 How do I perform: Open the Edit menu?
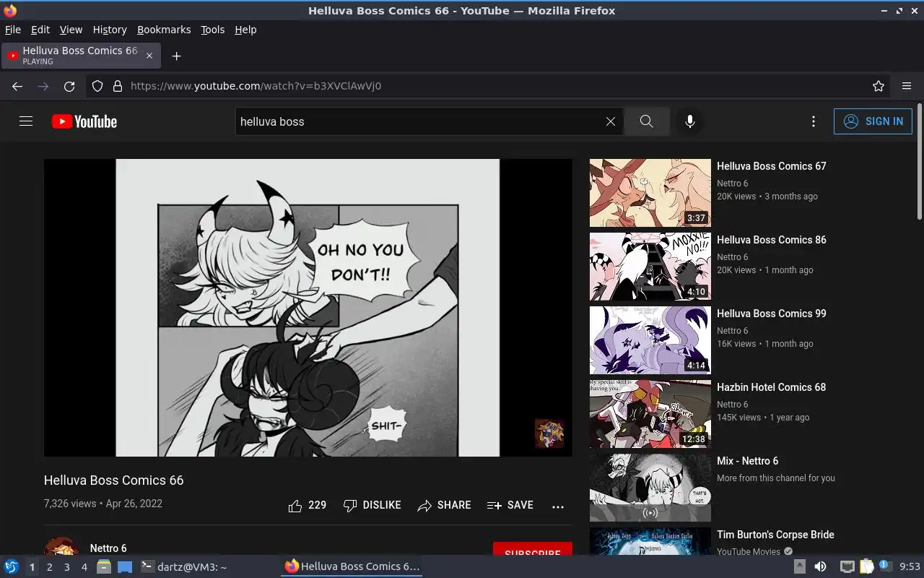pyautogui.click(x=40, y=30)
